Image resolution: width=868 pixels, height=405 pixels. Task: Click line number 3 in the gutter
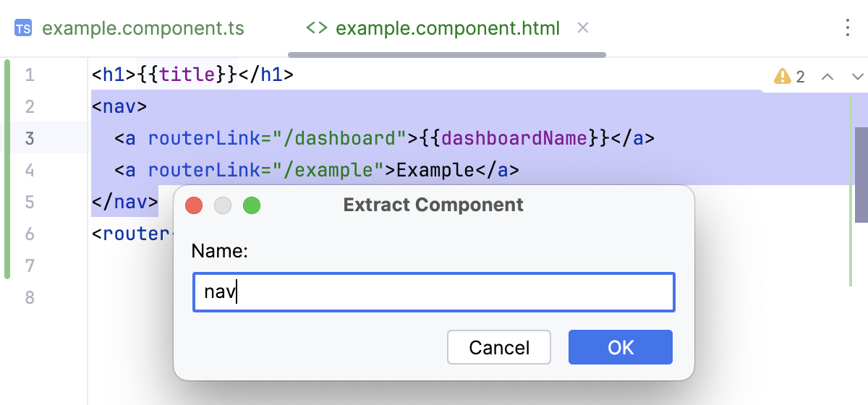(30, 138)
